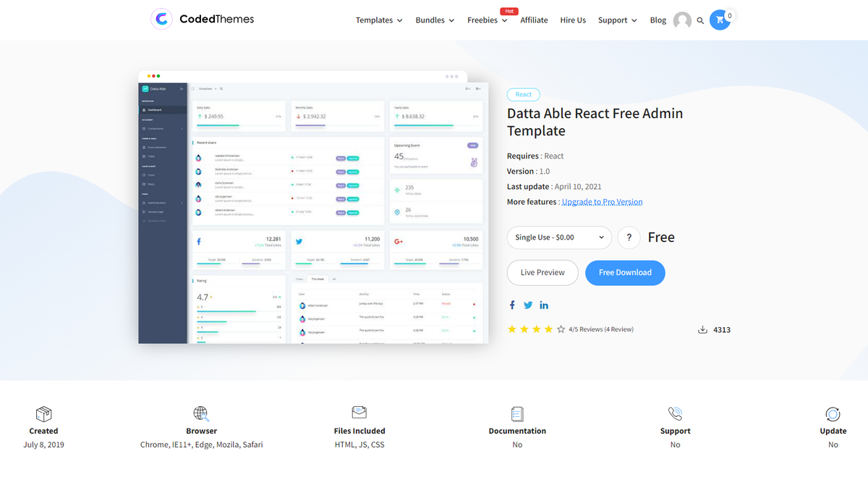The width and height of the screenshot is (868, 477).
Task: Open the Blog menu item
Action: (658, 20)
